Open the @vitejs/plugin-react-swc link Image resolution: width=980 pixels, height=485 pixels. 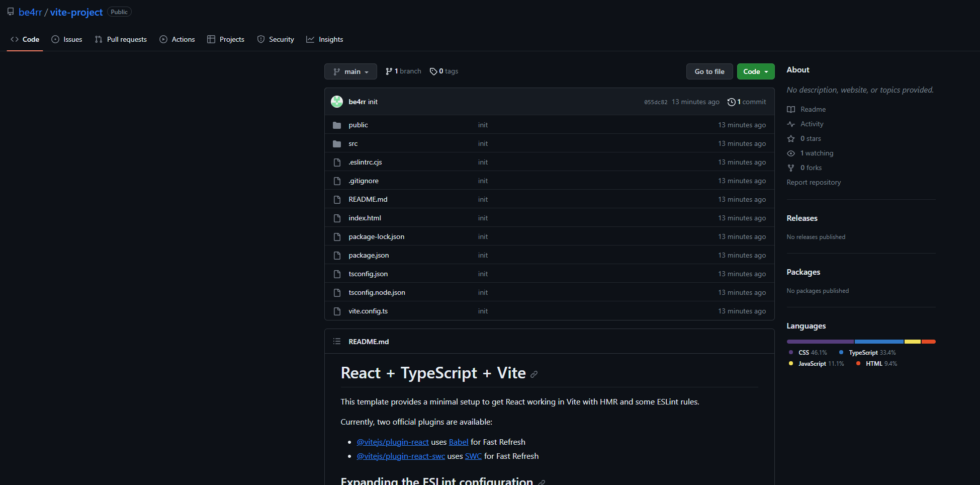401,456
